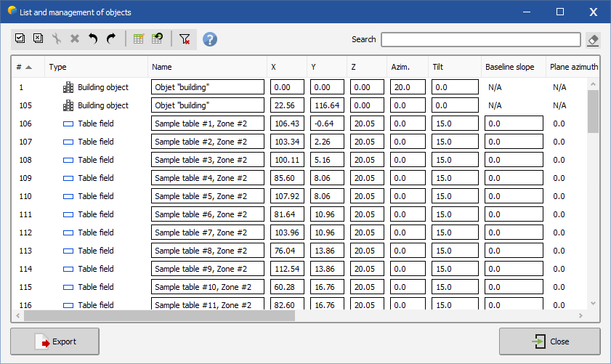Click the Redo arrow icon
This screenshot has height=364, width=611.
[110, 39]
